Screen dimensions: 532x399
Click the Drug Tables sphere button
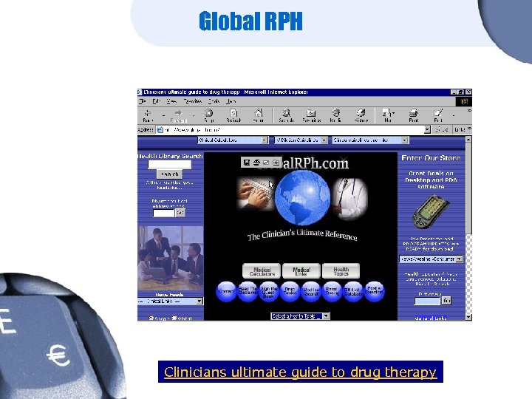[290, 291]
